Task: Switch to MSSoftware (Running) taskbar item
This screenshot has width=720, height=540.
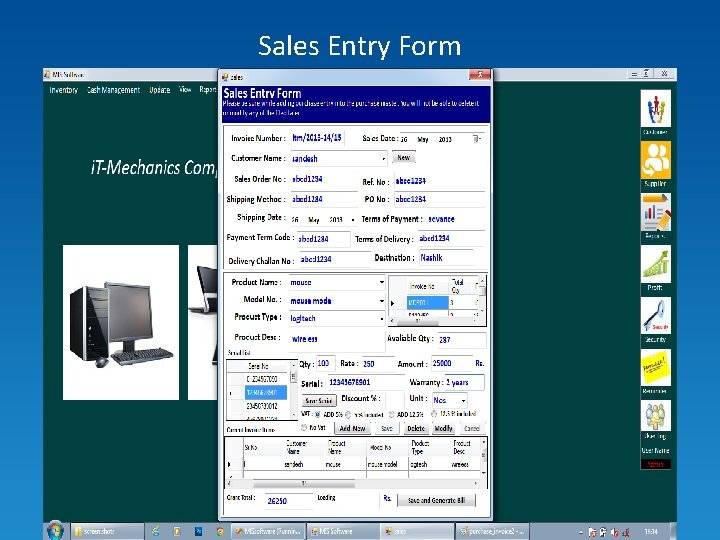Action: 268,531
